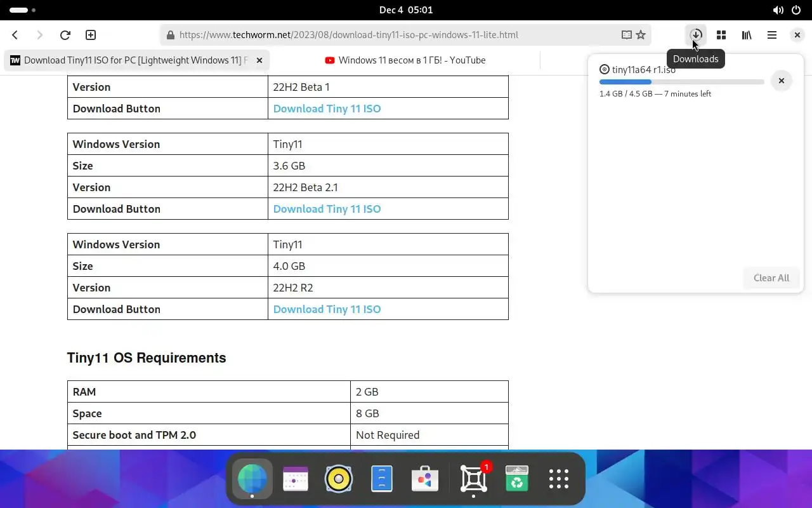Switch to the Download Tiny11 ISO tab

point(136,60)
